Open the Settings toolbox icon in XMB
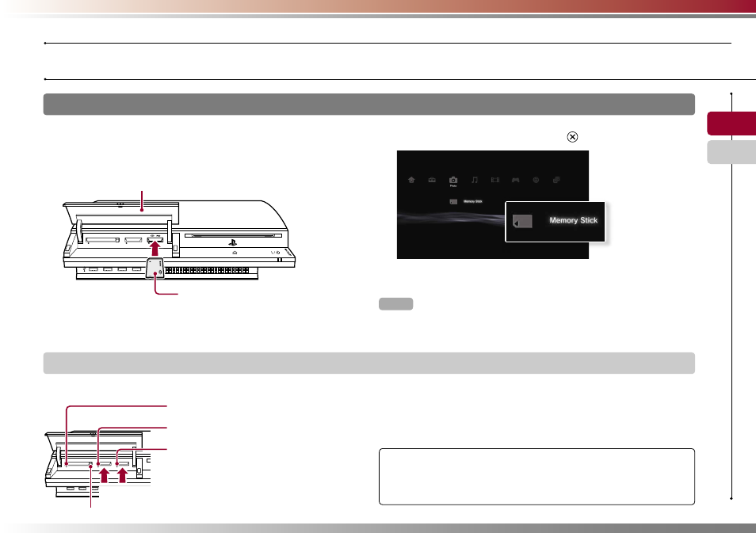 432,180
